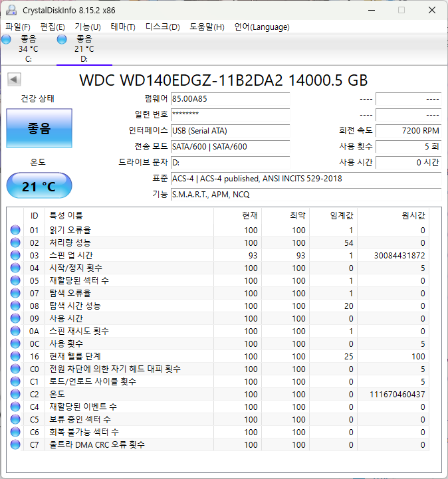Screen dimensions: 448x479
Task: Select the C: drive tab at 34 °C
Action: click(29, 49)
